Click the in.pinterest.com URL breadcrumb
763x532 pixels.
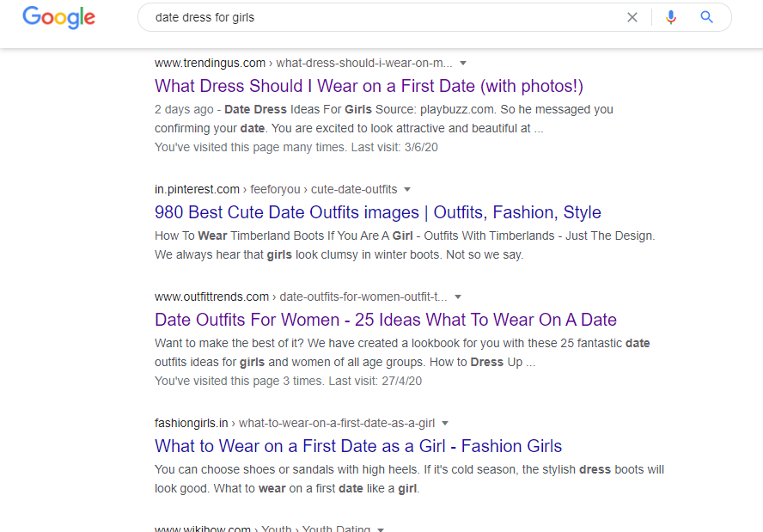point(276,189)
